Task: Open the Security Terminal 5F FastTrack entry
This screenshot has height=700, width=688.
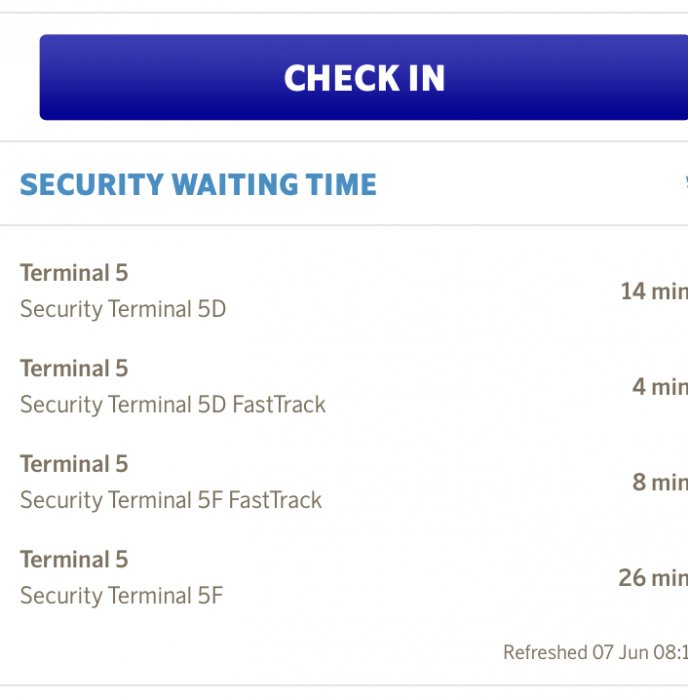Action: click(171, 500)
